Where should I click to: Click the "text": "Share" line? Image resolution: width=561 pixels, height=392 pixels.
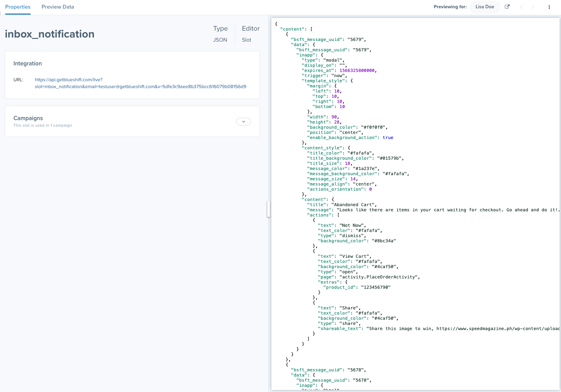[x=339, y=308]
